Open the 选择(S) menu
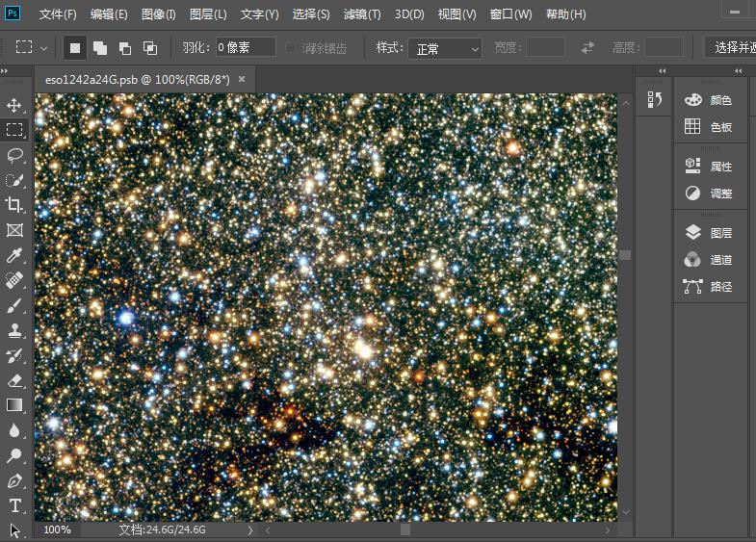 [x=311, y=14]
